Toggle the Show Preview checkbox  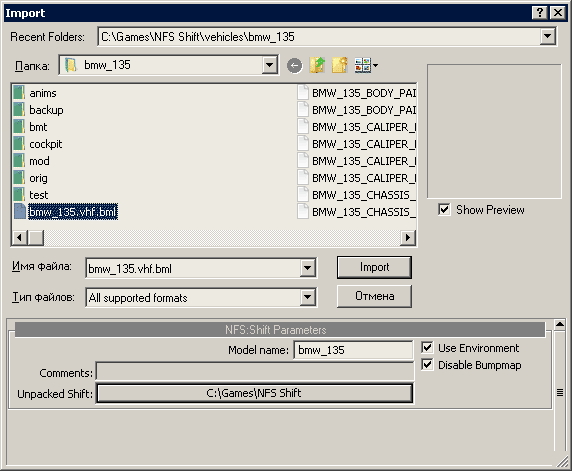click(444, 210)
